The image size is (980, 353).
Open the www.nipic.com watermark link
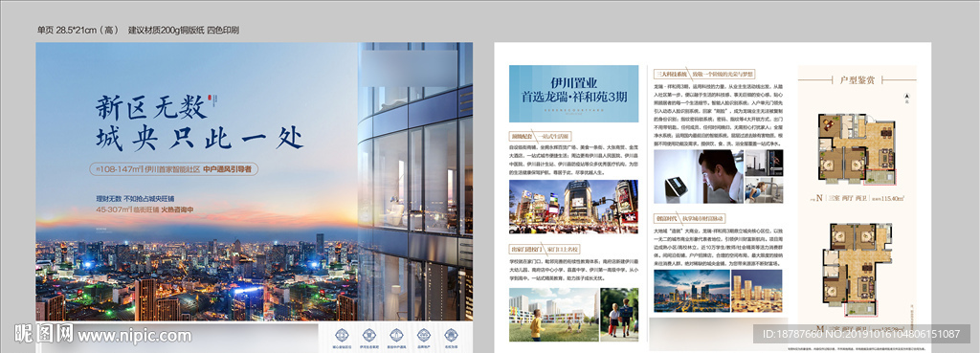coord(134,336)
